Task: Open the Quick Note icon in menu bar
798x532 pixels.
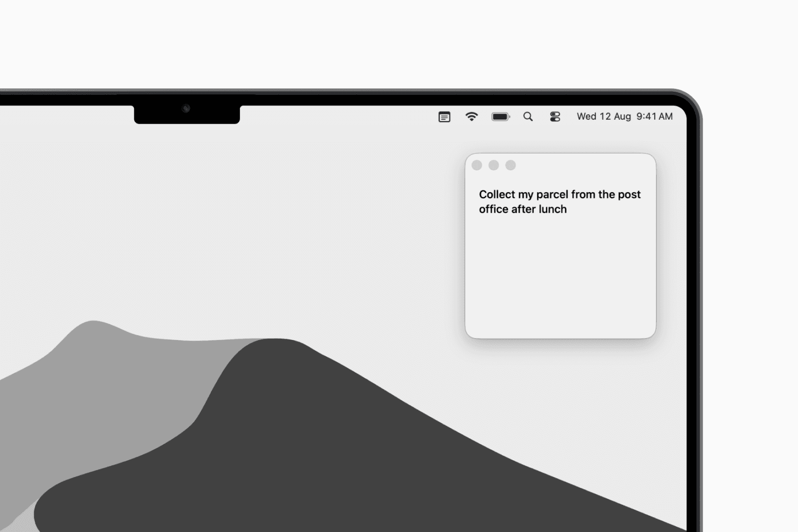Action: click(444, 117)
